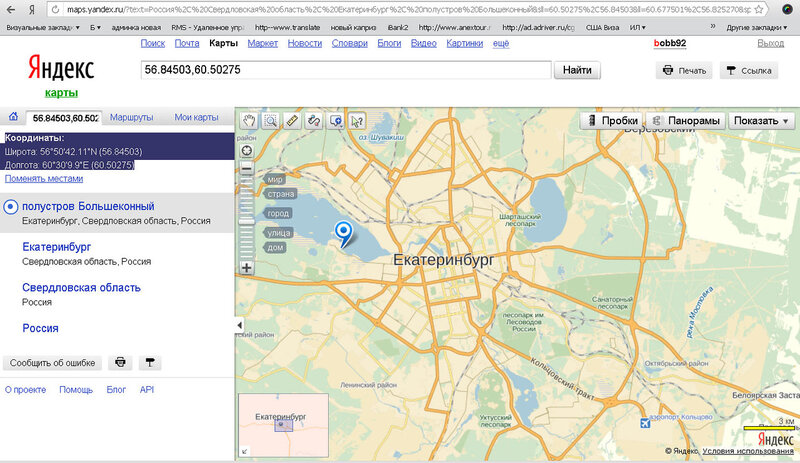Click the Найти search button
Screen dimensions: 800x463
point(577,70)
